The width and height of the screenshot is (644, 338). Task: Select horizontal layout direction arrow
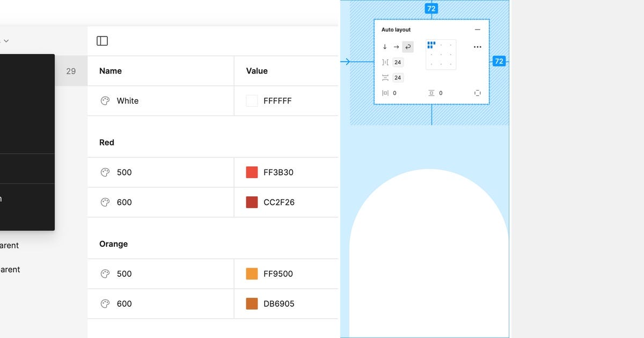[x=396, y=47]
